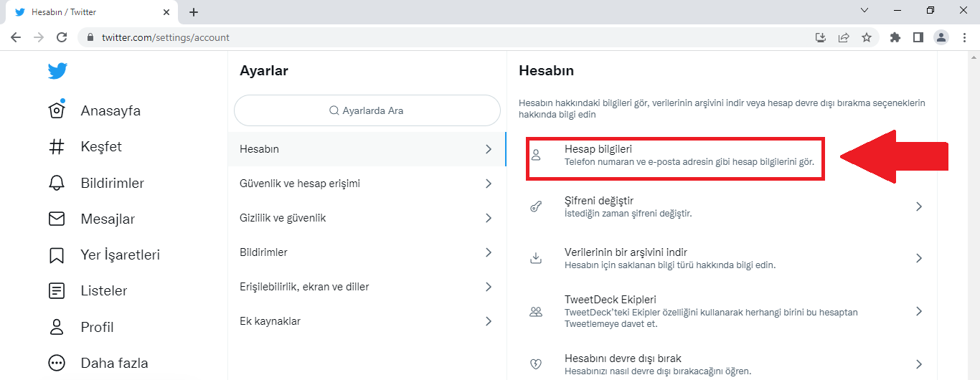Screen dimensions: 980x380
Task: Click chevron next to Şifreni değiştir
Action: [919, 206]
